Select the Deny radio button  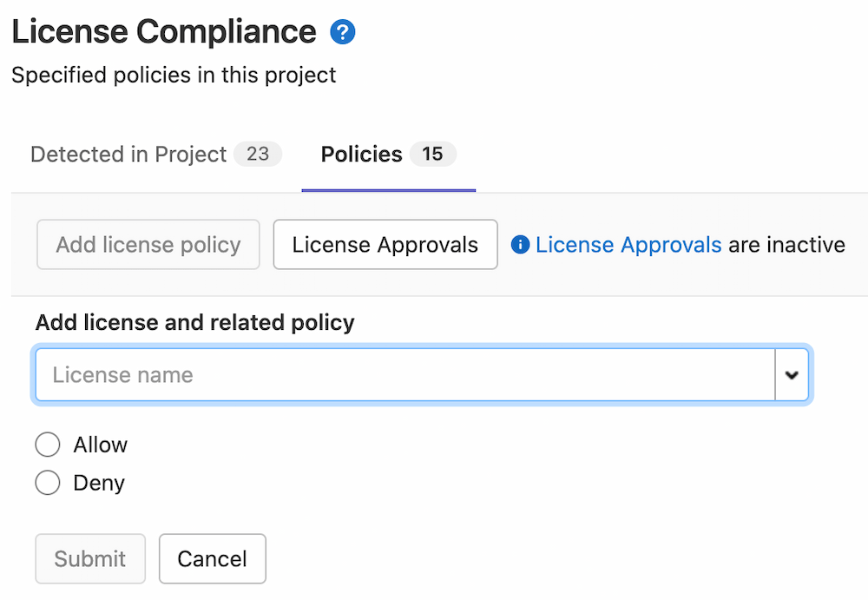(48, 482)
